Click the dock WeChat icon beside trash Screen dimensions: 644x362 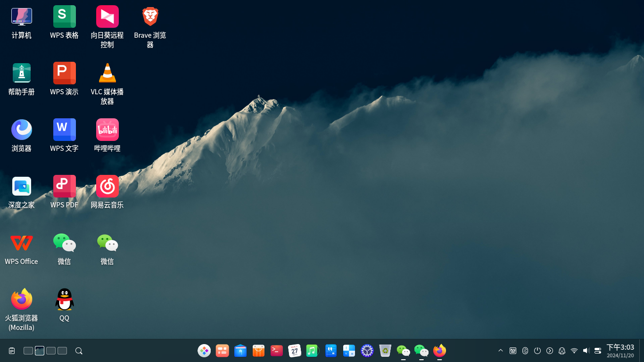[x=403, y=351]
